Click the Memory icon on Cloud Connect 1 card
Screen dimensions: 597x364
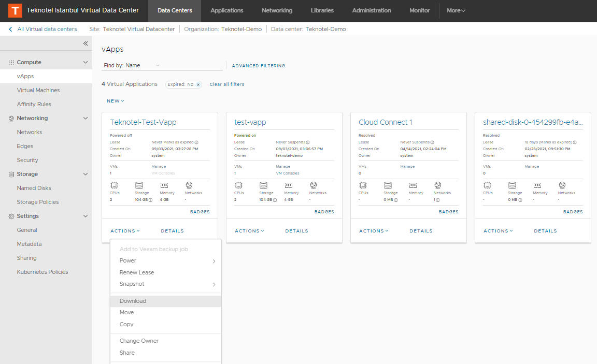pos(413,185)
